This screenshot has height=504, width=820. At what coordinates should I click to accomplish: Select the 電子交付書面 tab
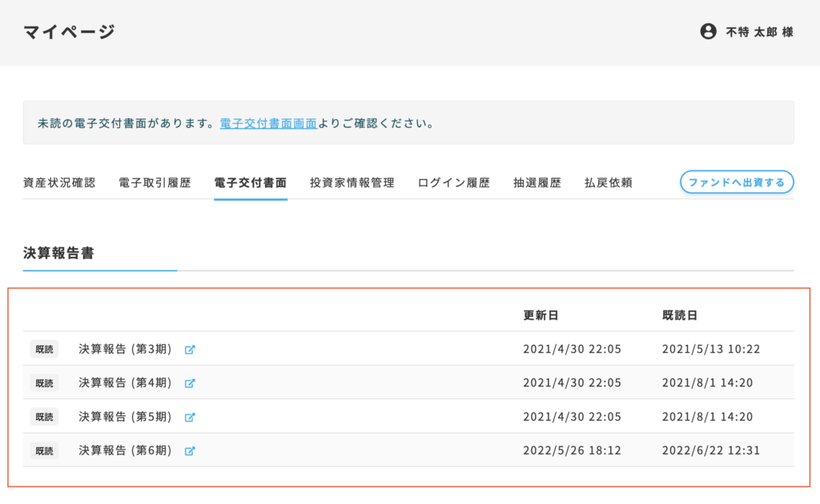[251, 182]
